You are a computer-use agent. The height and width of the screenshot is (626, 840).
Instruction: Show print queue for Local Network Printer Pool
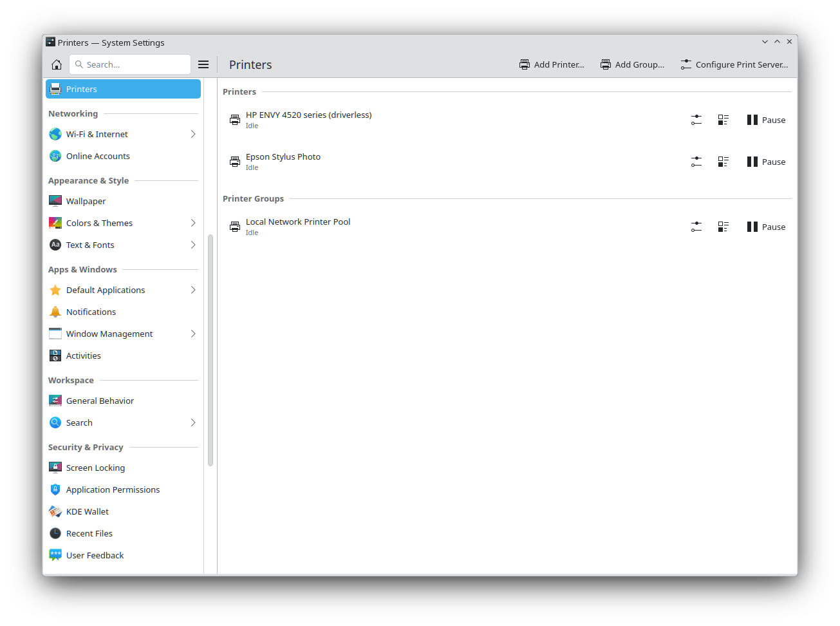point(723,227)
